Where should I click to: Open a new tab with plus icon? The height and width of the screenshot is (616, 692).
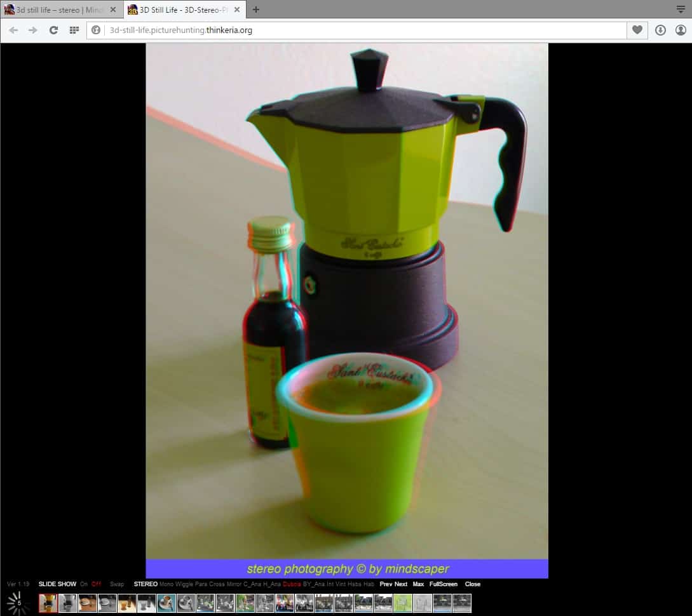pyautogui.click(x=256, y=10)
